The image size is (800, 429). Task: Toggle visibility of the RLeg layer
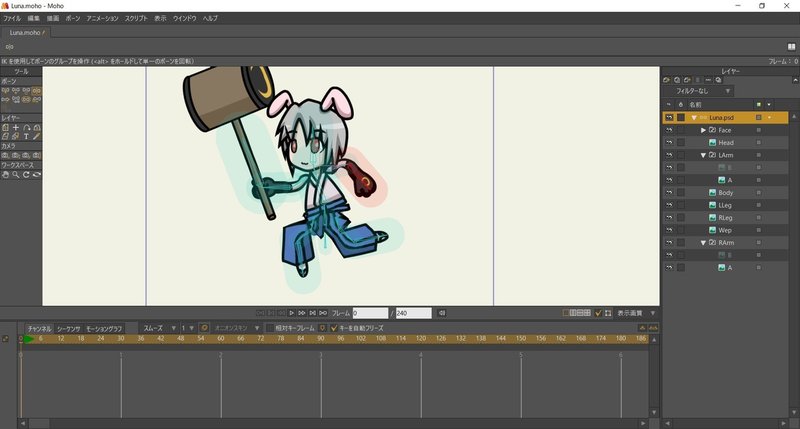point(669,218)
